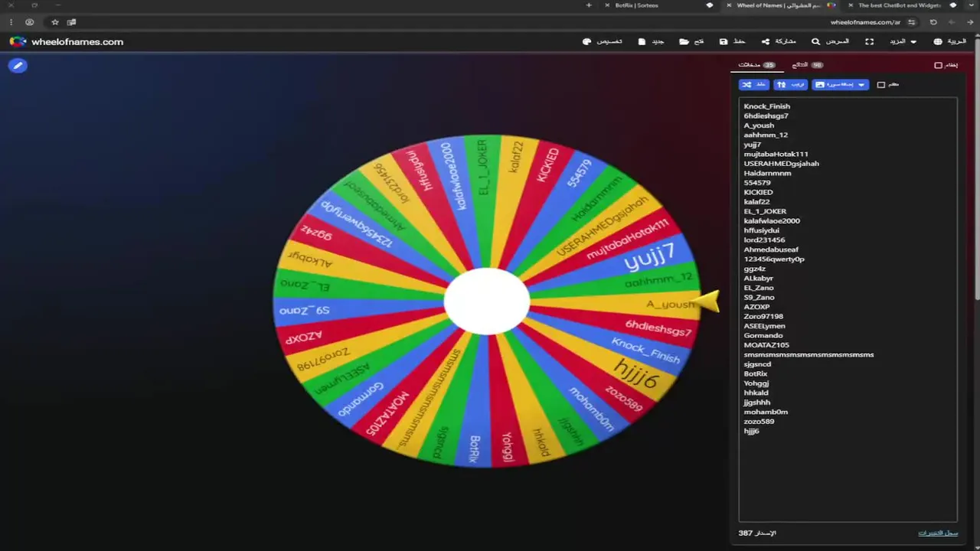Screen dimensions: 980x551
Task: Click entry zozo589 in the list
Action: [x=759, y=422]
